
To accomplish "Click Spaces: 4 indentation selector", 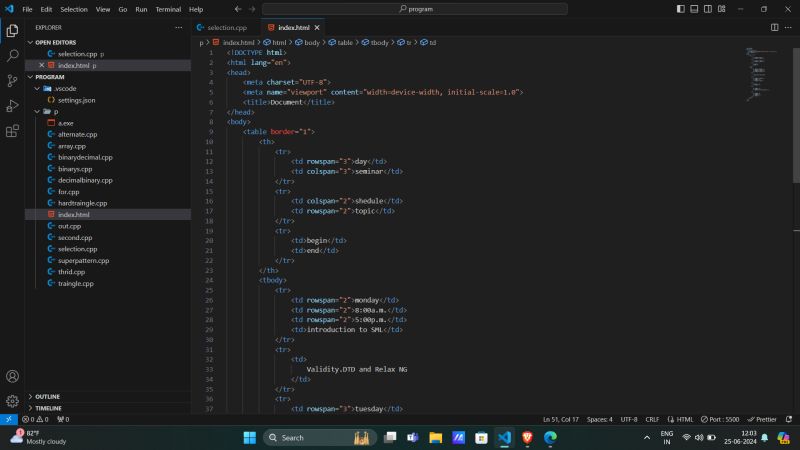I will point(599,419).
